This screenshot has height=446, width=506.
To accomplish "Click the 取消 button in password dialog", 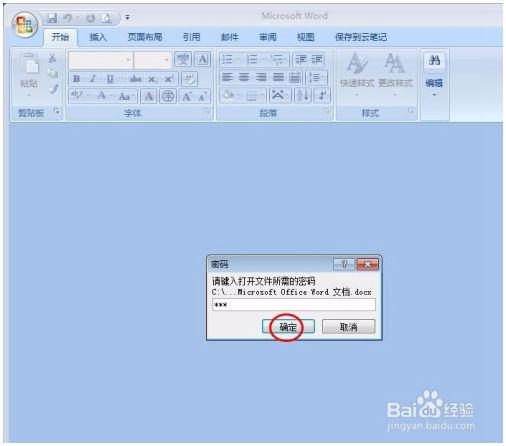I will [349, 327].
